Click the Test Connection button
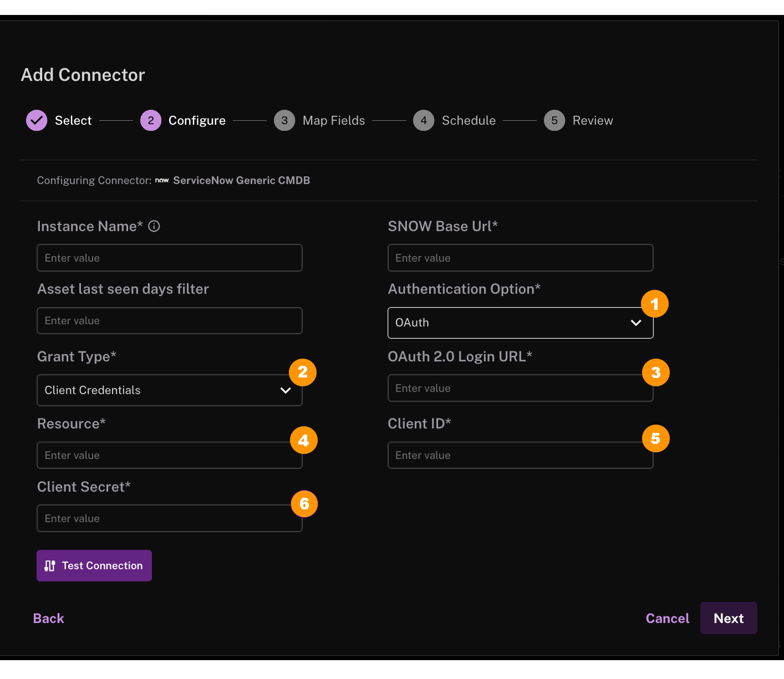The height and width of the screenshot is (679, 784). 94,565
